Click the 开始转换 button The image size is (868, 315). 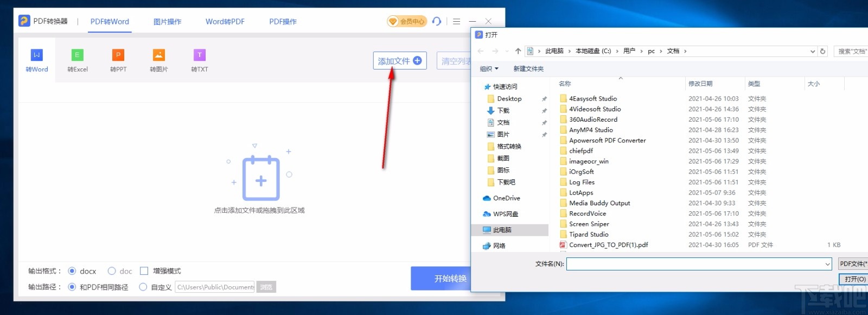click(x=441, y=278)
